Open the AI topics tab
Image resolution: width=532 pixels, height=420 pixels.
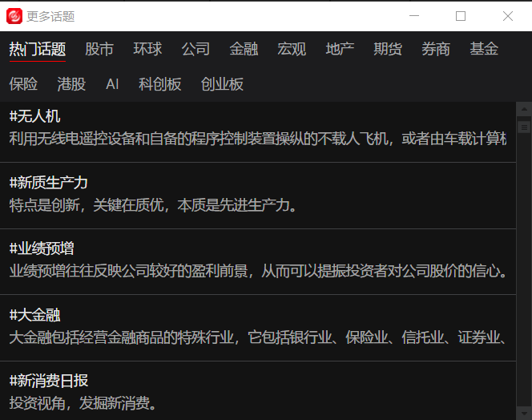(x=112, y=84)
